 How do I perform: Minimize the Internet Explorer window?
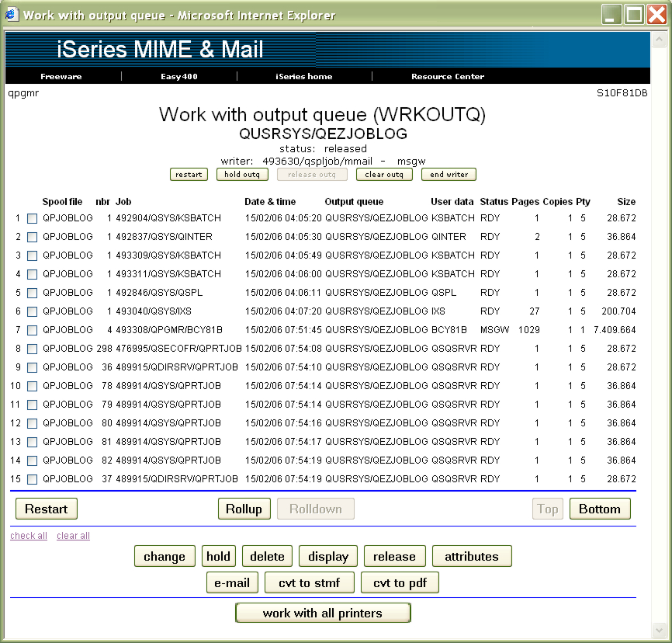(611, 15)
